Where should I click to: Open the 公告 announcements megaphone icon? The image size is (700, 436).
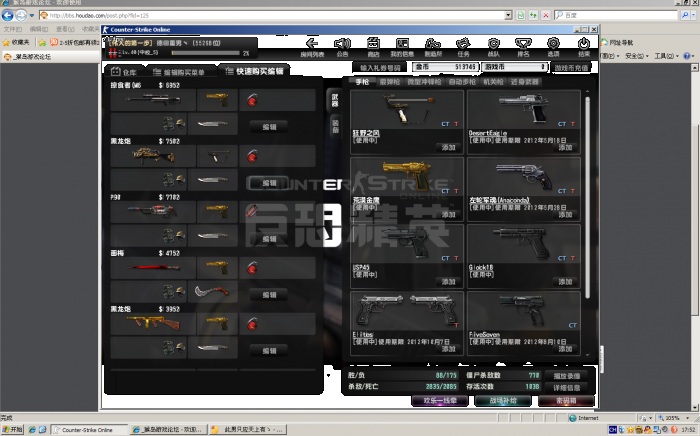pos(342,44)
